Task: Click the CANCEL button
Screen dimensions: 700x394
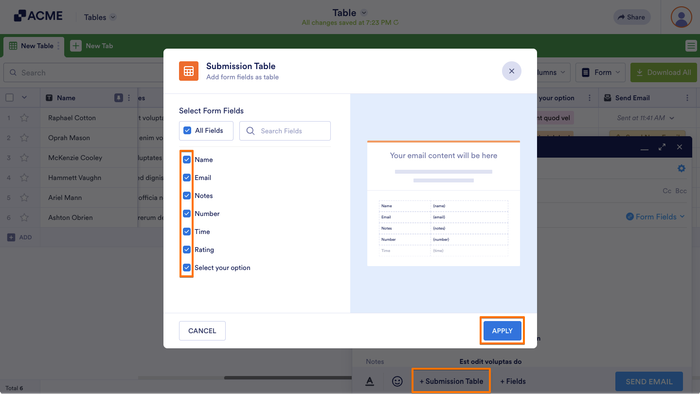Action: (x=202, y=331)
